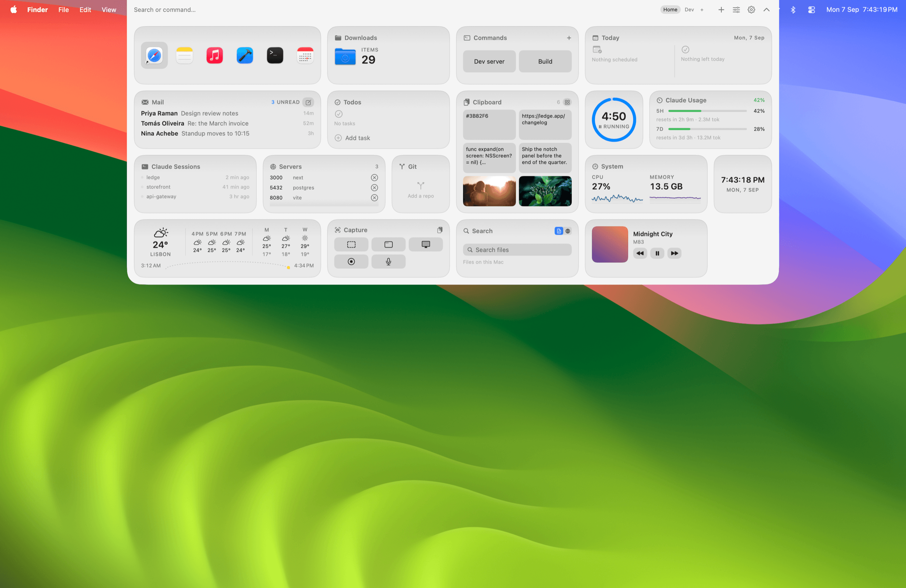The height and width of the screenshot is (588, 906).
Task: Open the Downloads folder icon
Action: (345, 57)
